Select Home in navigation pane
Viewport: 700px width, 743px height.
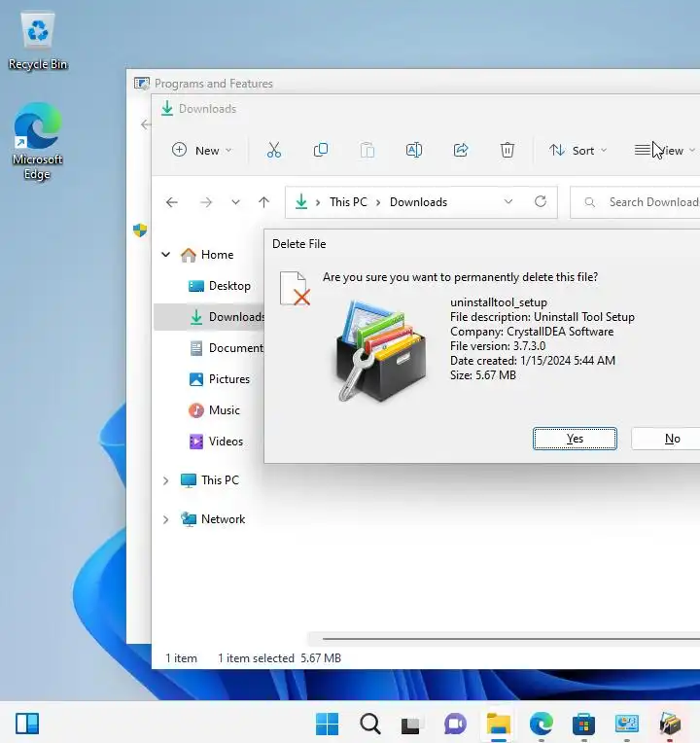point(207,255)
